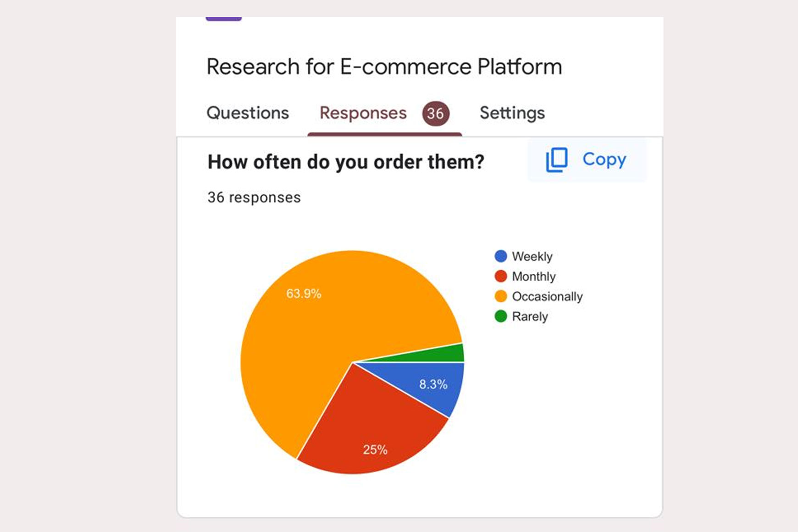This screenshot has height=532, width=798.
Task: Open the Responses tab
Action: click(x=363, y=113)
